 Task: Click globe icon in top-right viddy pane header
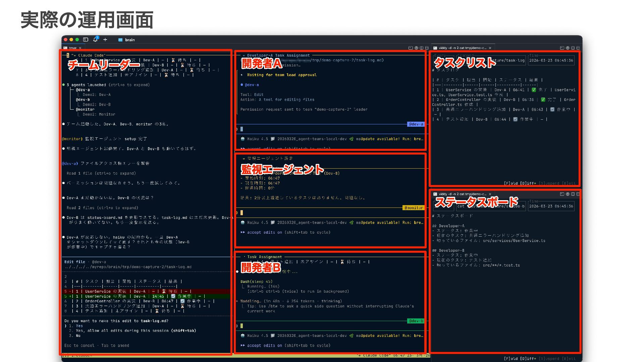568,48
